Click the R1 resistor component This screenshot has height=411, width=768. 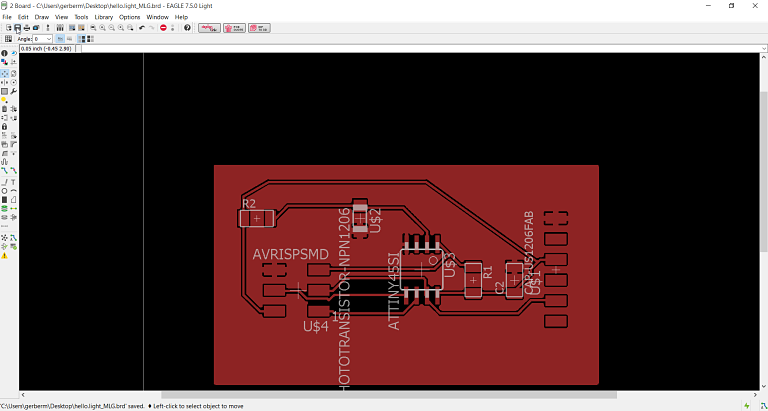(473, 280)
